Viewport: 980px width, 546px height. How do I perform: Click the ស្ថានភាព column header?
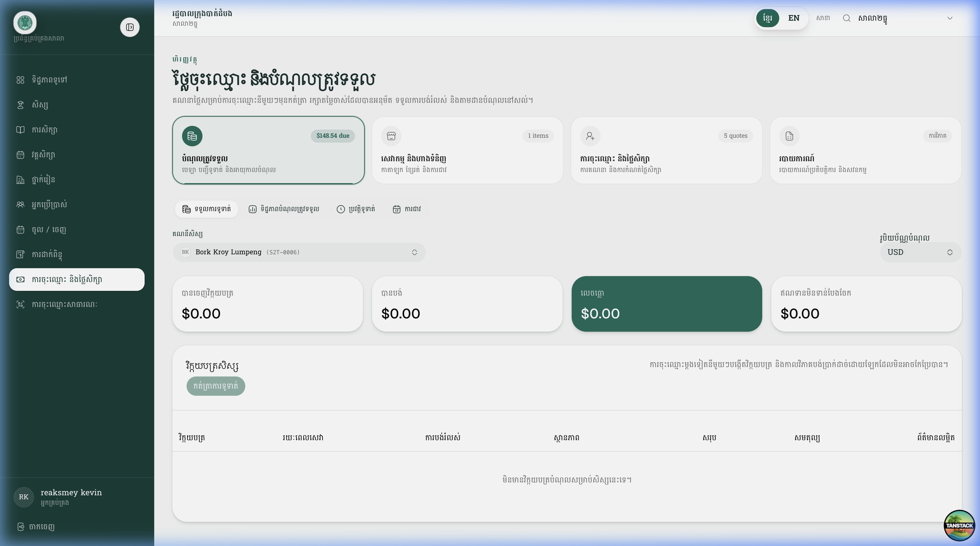pyautogui.click(x=567, y=438)
